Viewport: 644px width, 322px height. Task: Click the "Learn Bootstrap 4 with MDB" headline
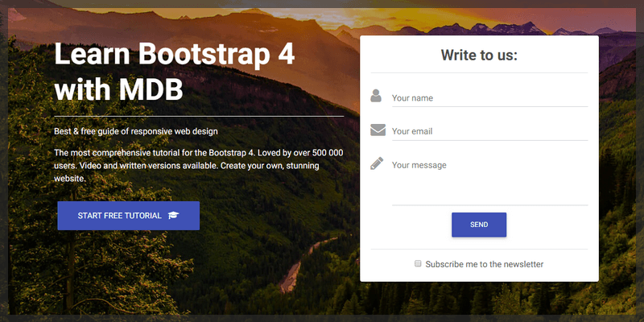[x=175, y=72]
